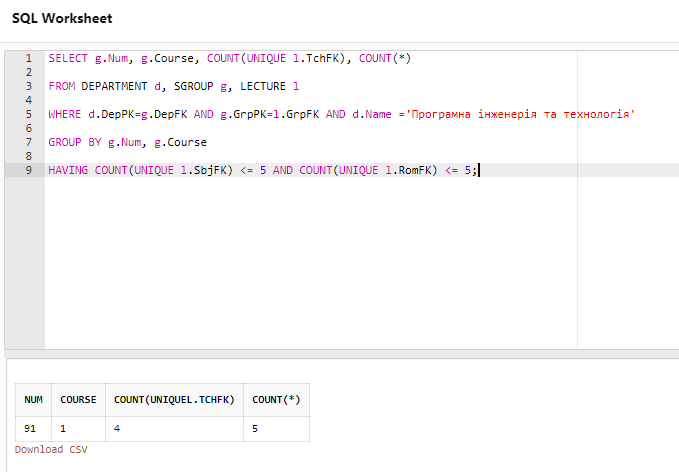
Task: Click the COUNT(UNIQUEL.TCHFK) column header
Action: coord(174,400)
